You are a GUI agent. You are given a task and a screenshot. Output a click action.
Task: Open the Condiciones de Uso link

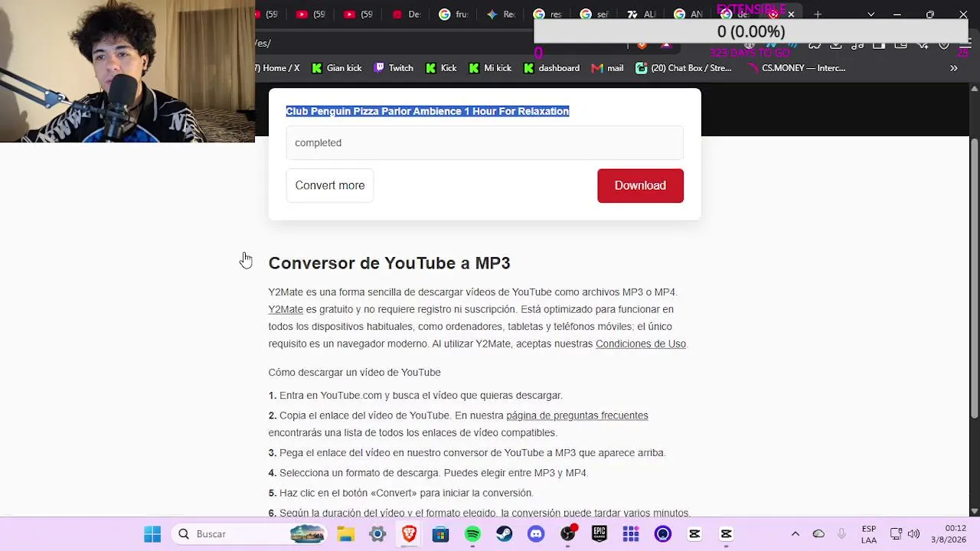(x=641, y=344)
